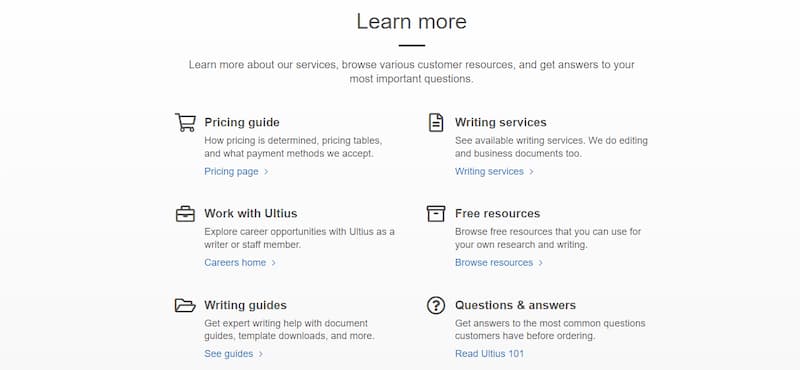800x370 pixels.
Task: Click the Work with Ultius heading
Action: tap(251, 213)
